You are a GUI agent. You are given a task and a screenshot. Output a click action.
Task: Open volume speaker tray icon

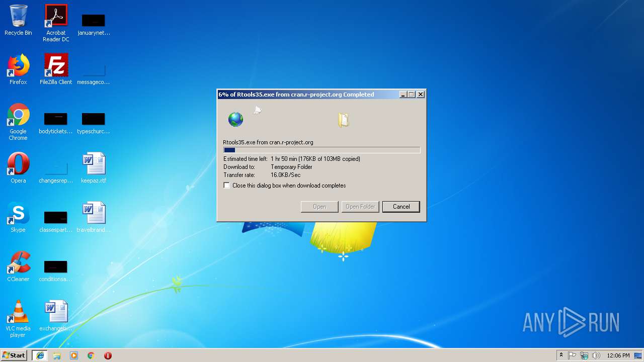(x=596, y=355)
